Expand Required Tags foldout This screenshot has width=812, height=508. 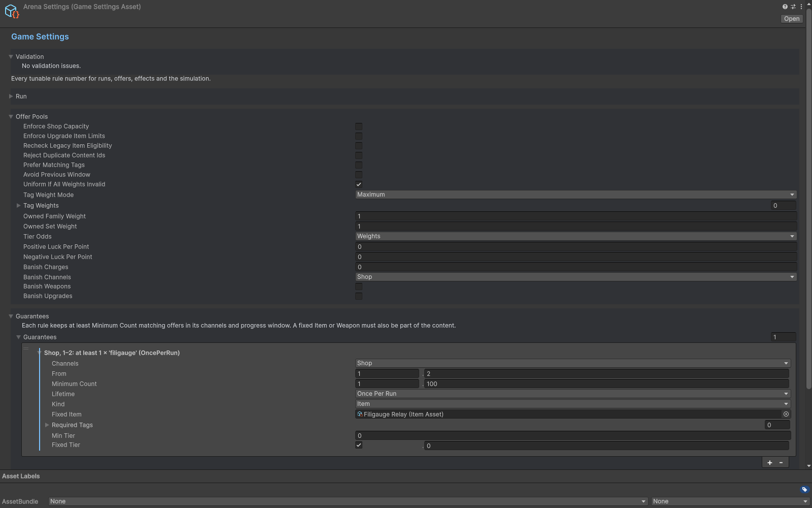(x=47, y=425)
